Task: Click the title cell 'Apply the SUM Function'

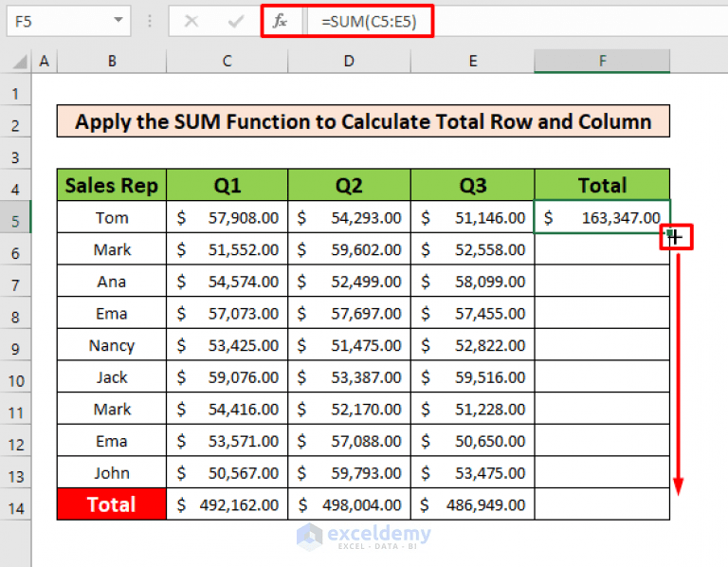Action: pyautogui.click(x=363, y=121)
